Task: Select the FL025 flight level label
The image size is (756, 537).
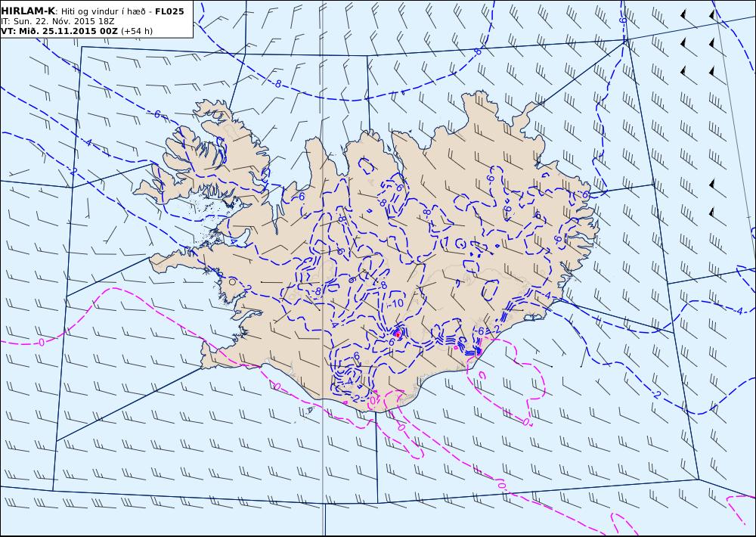Action: pyautogui.click(x=169, y=11)
